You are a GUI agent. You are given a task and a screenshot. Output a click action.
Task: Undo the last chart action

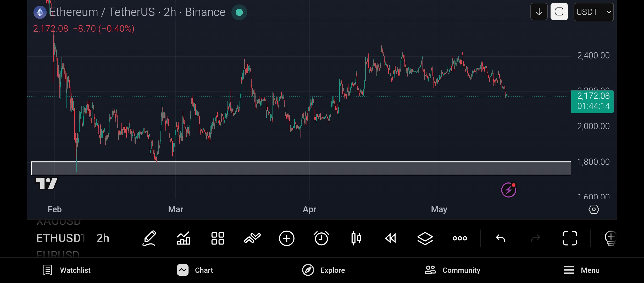tap(501, 238)
